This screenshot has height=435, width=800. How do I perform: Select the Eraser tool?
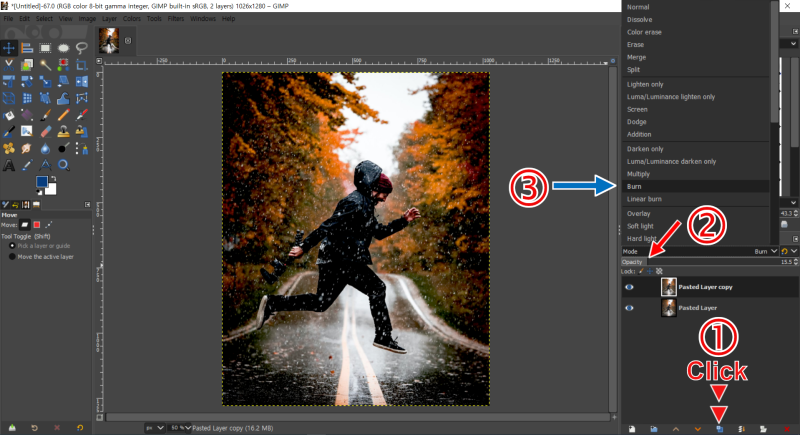(45, 132)
